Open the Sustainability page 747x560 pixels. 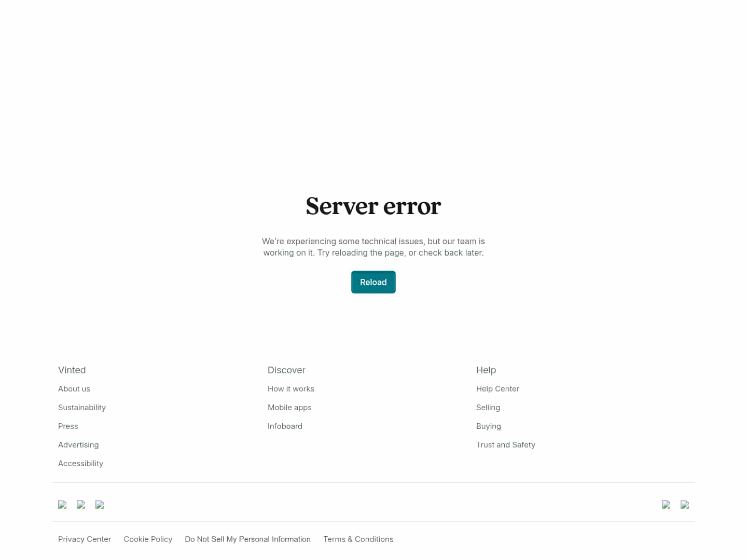click(x=82, y=407)
